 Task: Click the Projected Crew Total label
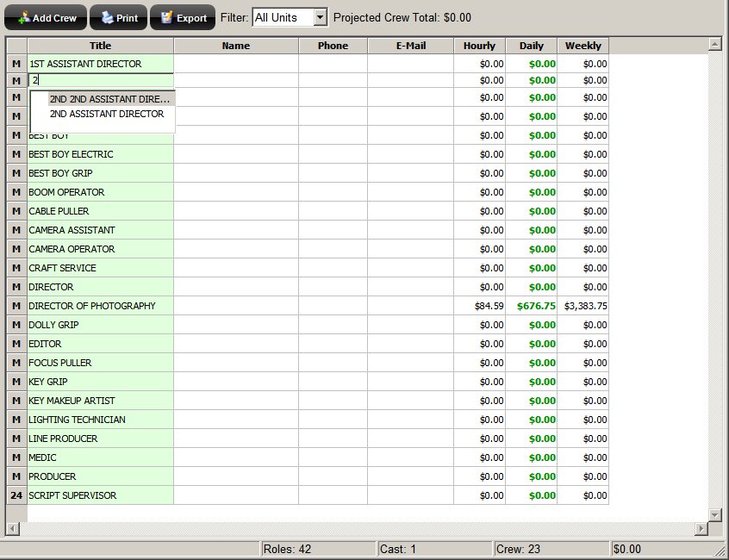click(402, 17)
